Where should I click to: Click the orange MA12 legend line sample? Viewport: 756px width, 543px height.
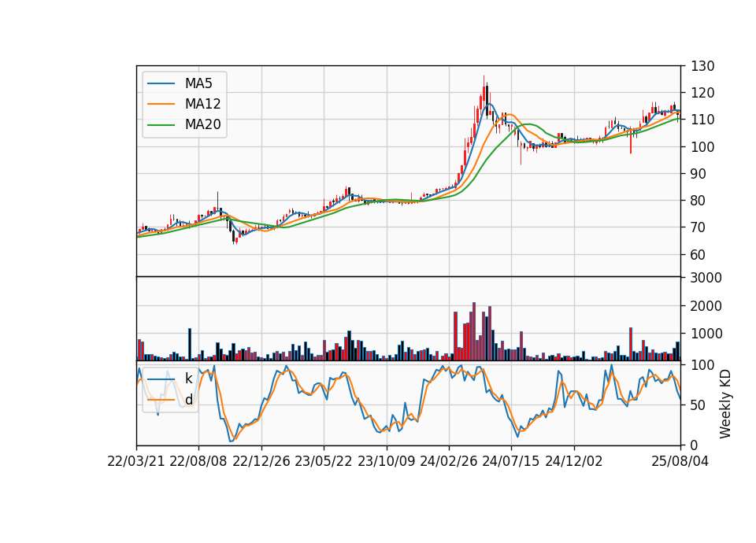(x=161, y=104)
